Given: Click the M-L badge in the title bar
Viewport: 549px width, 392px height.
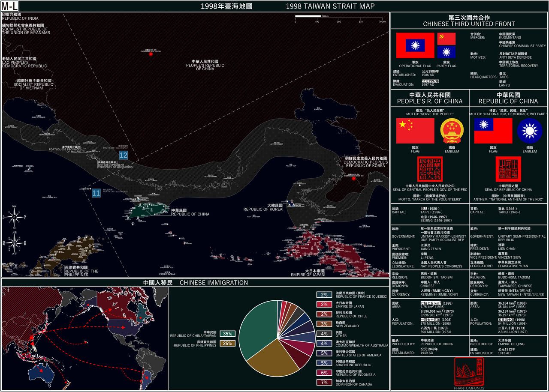Looking at the screenshot, I should tap(10, 6).
